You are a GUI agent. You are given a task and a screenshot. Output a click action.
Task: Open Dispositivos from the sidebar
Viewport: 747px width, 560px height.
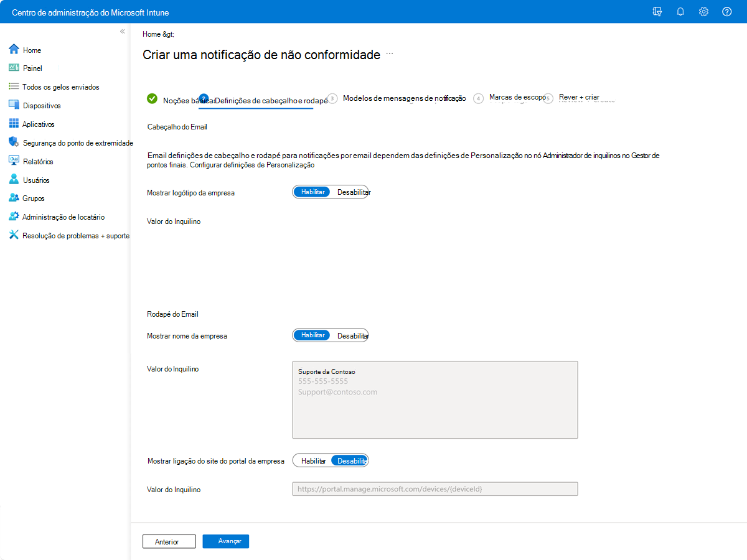point(40,105)
